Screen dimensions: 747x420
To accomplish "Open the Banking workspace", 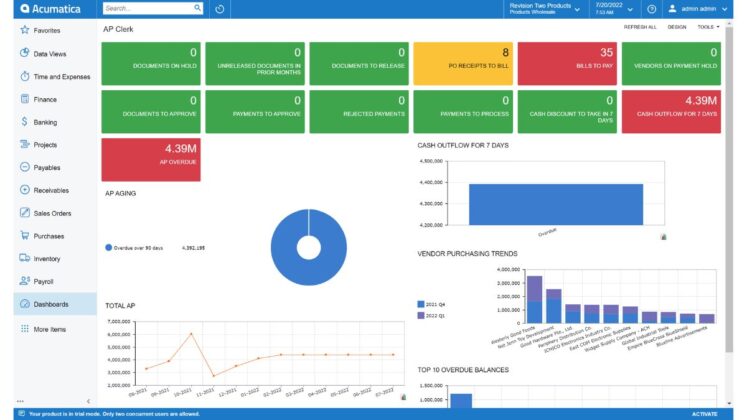I will (45, 122).
